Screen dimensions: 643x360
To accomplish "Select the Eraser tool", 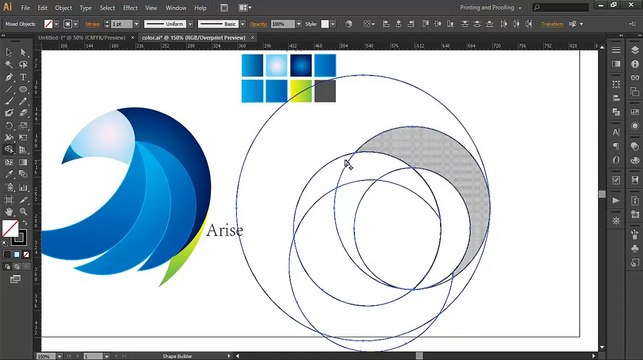I will tap(23, 113).
